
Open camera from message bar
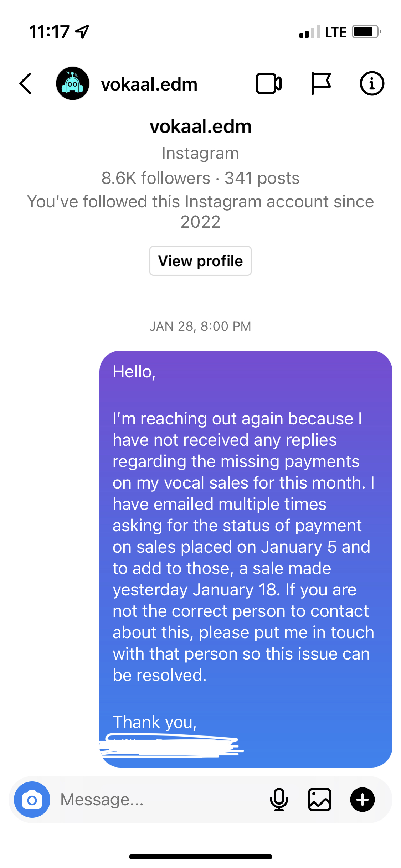32,800
